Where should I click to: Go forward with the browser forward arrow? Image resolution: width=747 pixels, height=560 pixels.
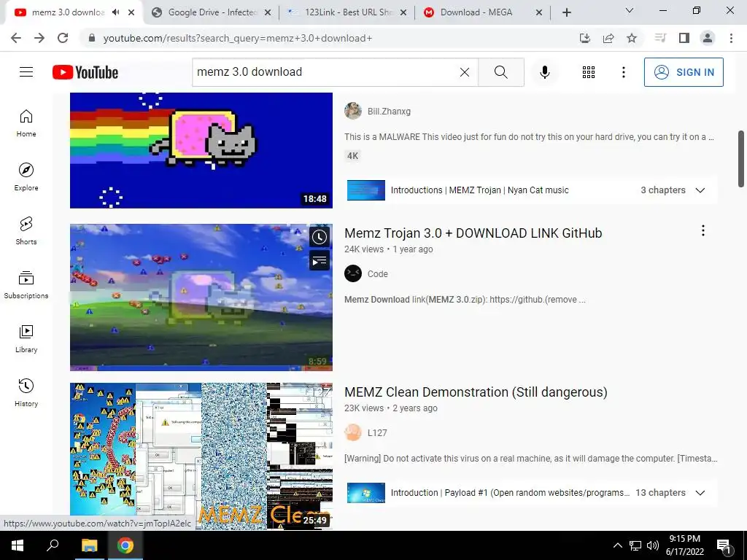39,38
